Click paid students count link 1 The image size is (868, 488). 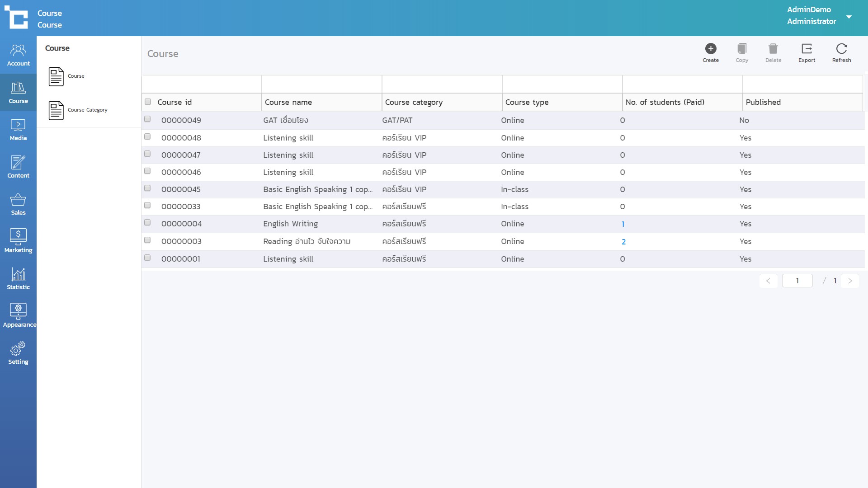pyautogui.click(x=623, y=224)
